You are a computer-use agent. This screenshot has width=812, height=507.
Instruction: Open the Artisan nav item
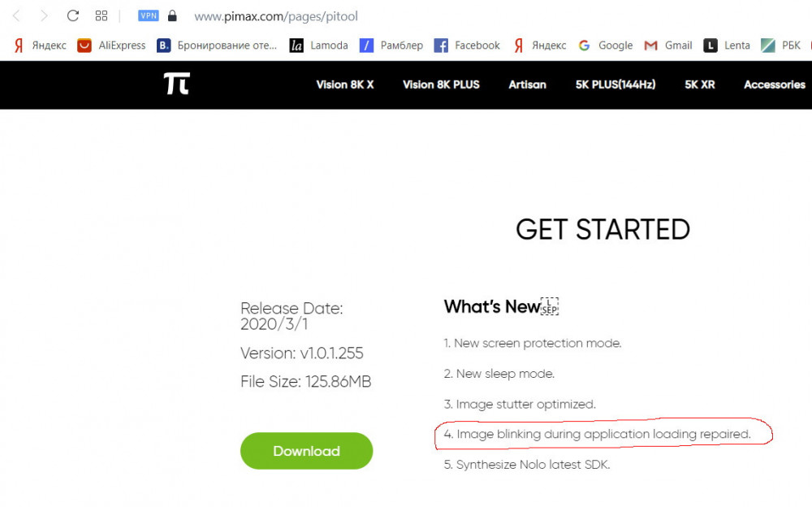click(527, 84)
